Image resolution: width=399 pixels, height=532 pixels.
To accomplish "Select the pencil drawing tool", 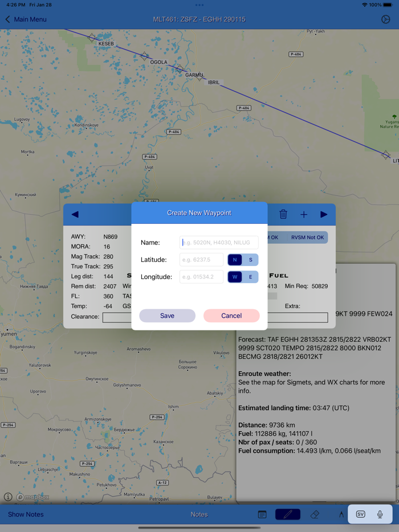I will [x=288, y=514].
